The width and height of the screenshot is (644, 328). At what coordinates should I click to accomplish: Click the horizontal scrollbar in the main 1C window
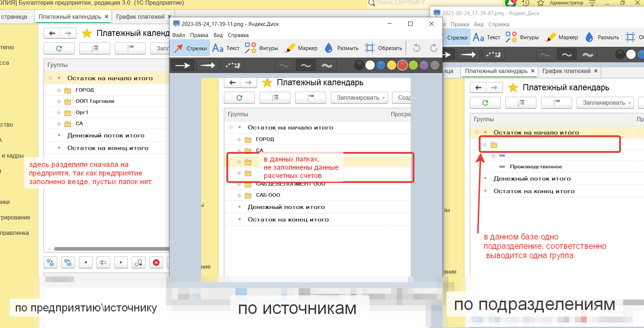112,249
